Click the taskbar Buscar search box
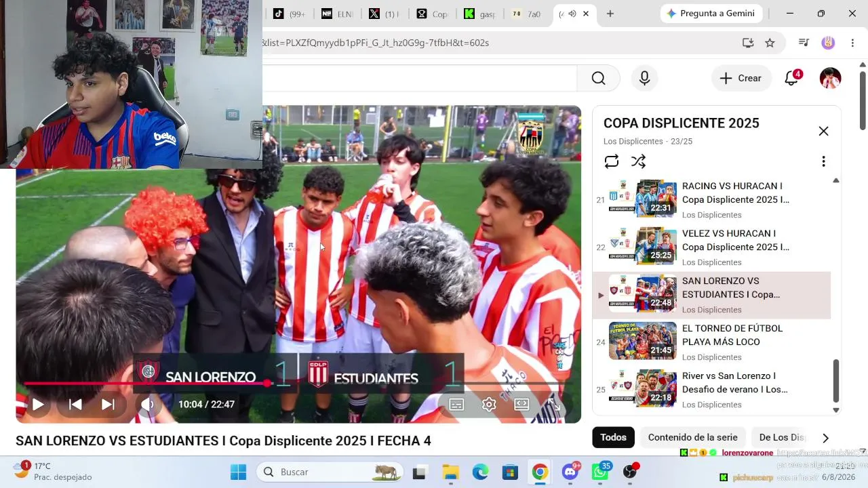Viewport: 868px width, 488px height. point(330,472)
